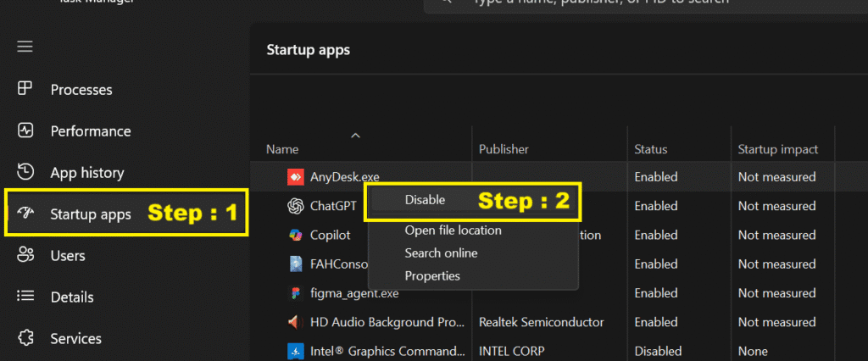Choose Open file location in context menu
This screenshot has height=361, width=868.
[453, 230]
